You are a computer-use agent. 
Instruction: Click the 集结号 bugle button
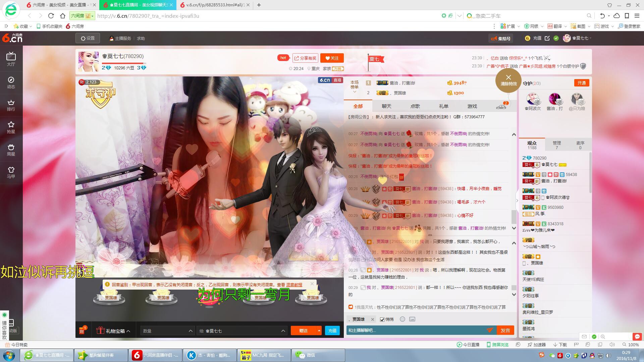click(501, 39)
